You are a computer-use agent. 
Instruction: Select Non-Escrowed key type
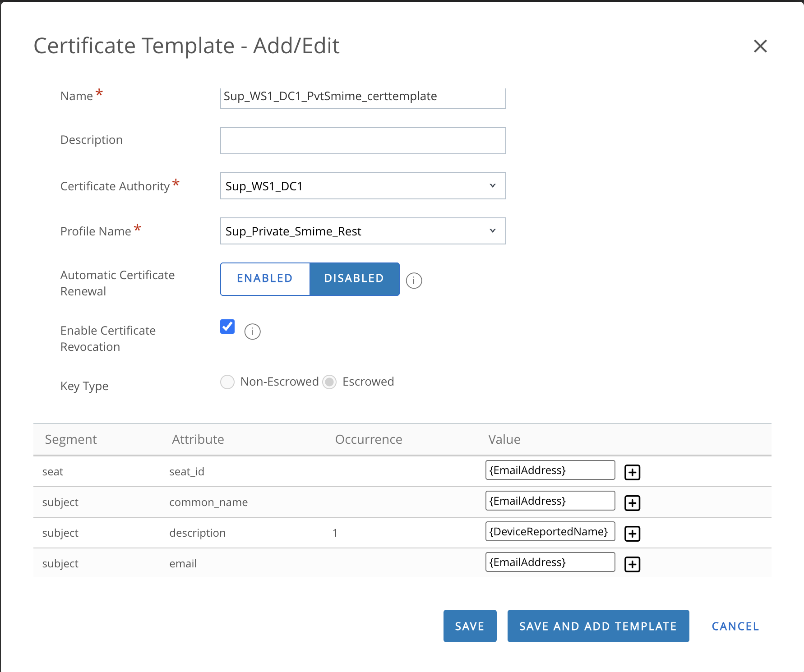227,382
